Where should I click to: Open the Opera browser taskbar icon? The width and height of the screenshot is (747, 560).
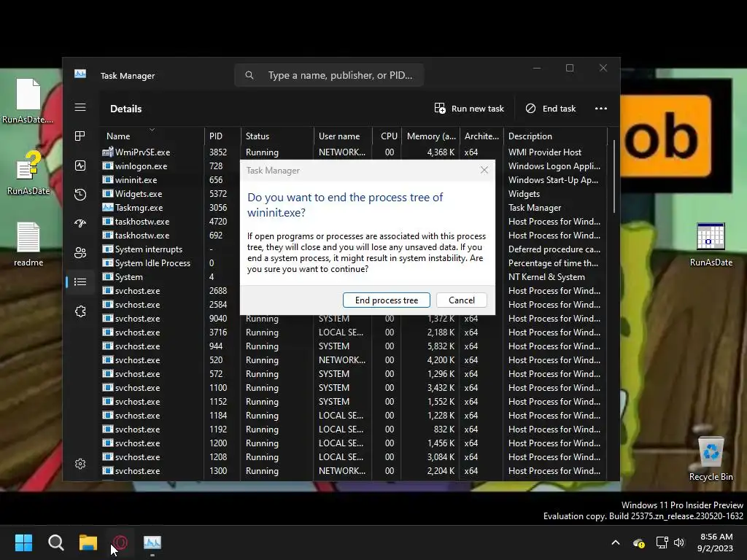click(120, 542)
